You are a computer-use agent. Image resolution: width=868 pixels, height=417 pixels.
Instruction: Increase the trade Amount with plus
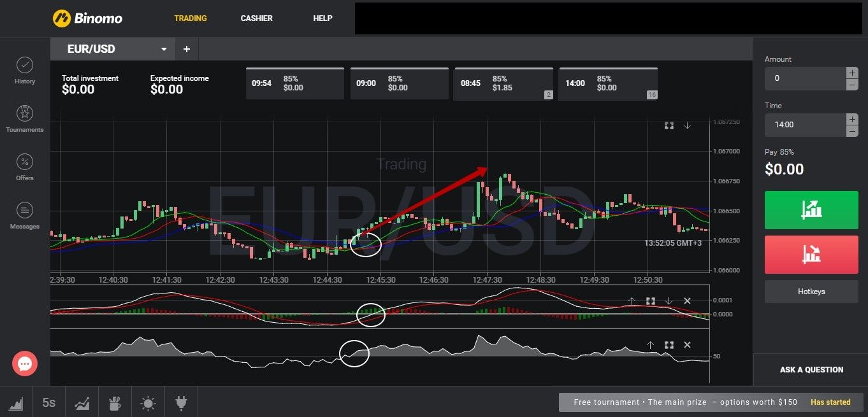click(x=852, y=73)
